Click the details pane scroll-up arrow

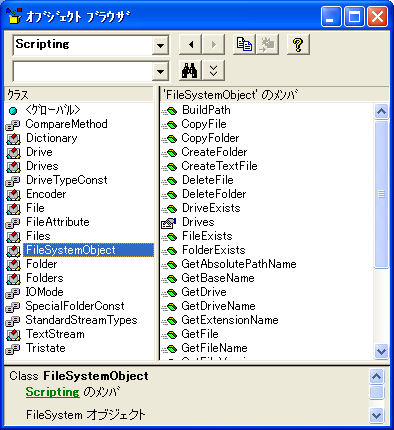376,377
